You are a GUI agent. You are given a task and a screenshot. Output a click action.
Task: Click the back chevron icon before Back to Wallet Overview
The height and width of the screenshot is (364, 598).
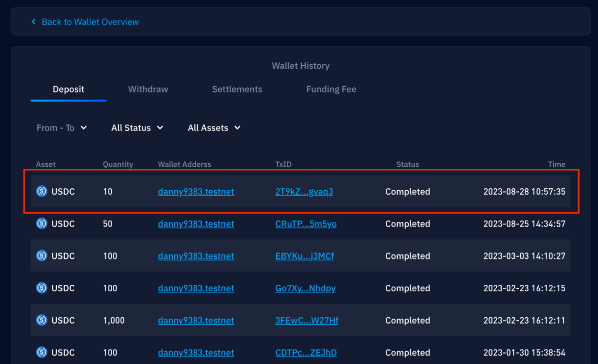pyautogui.click(x=33, y=21)
